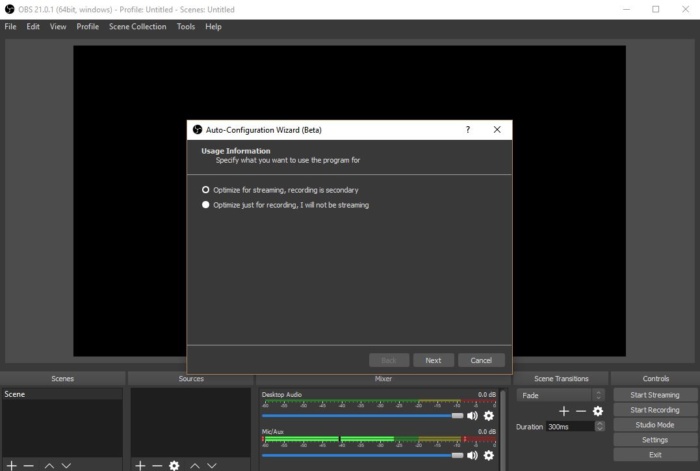Image resolution: width=700 pixels, height=471 pixels.
Task: Cancel the Auto-Configuration Wizard
Action: click(481, 360)
